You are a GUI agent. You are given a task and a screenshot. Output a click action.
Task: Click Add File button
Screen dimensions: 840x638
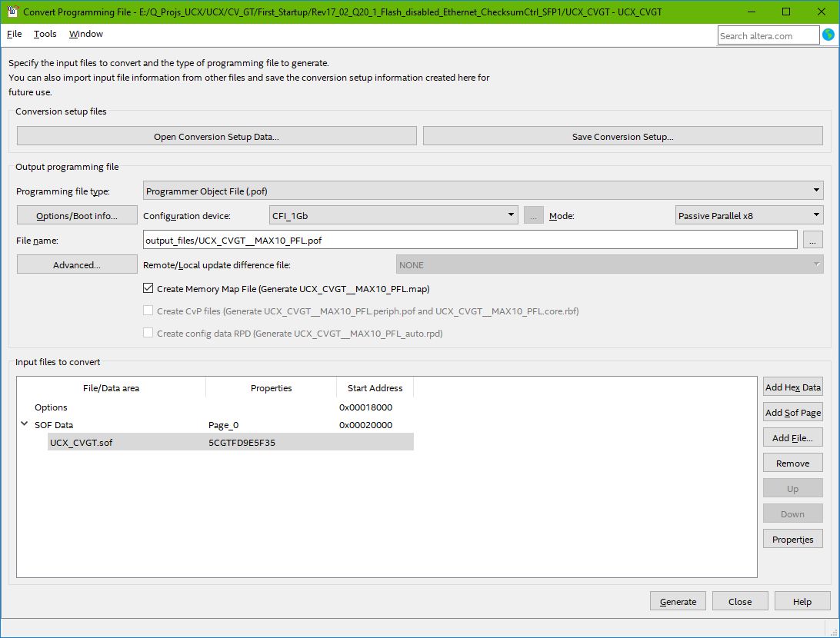(x=793, y=438)
